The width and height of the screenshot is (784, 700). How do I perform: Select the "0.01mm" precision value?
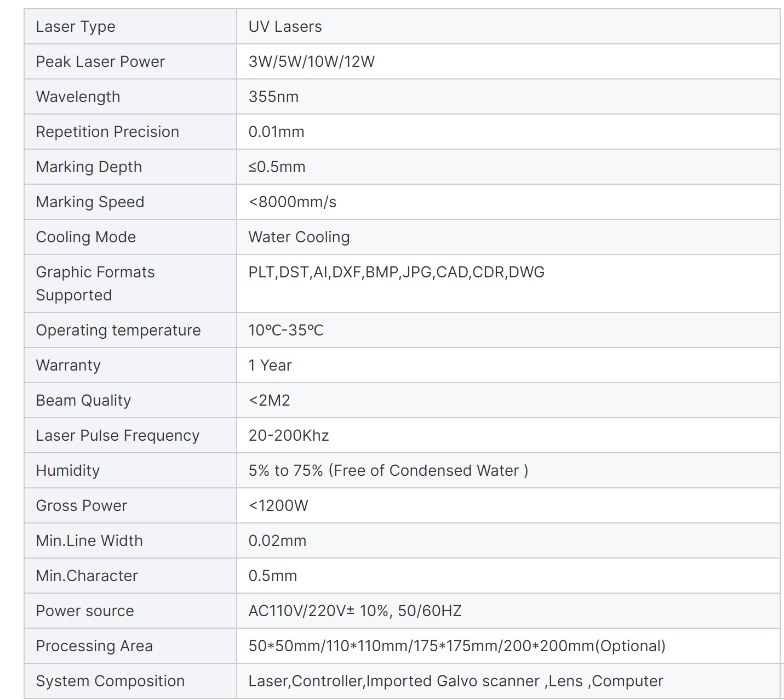(x=276, y=132)
